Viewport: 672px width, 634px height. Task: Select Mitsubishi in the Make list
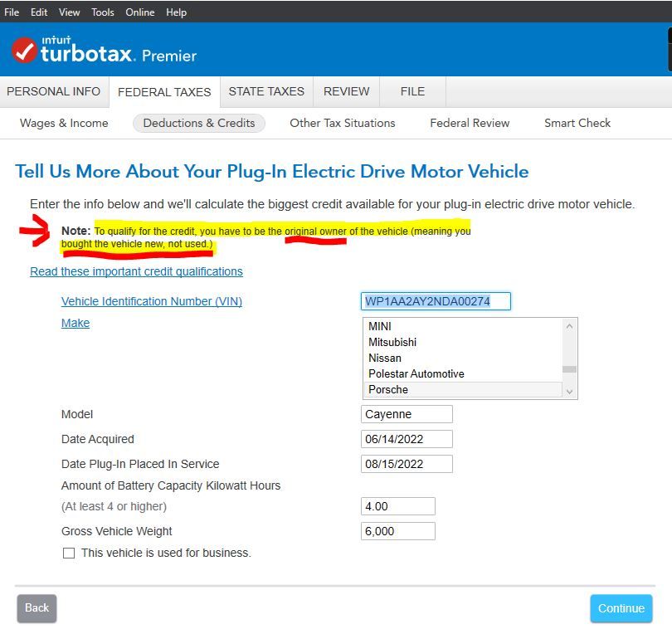463,342
